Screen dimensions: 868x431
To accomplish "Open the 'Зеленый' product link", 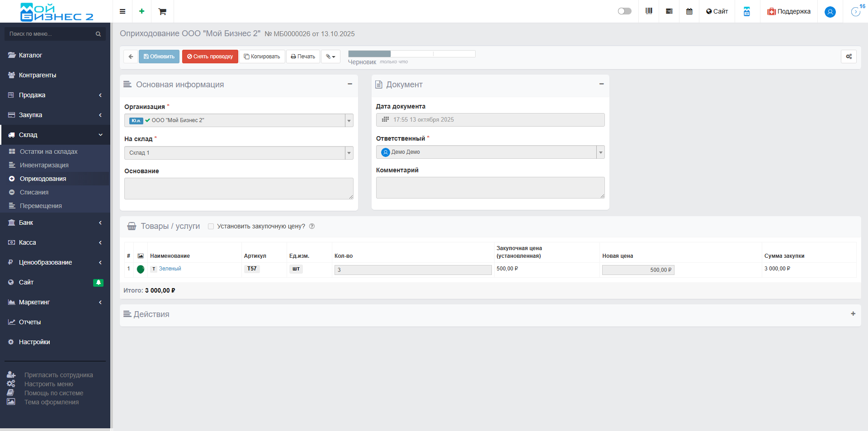I will [x=170, y=269].
